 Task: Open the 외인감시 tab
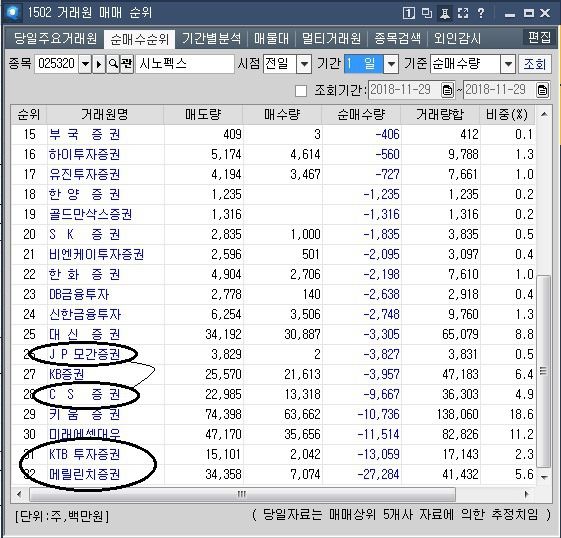pos(457,39)
